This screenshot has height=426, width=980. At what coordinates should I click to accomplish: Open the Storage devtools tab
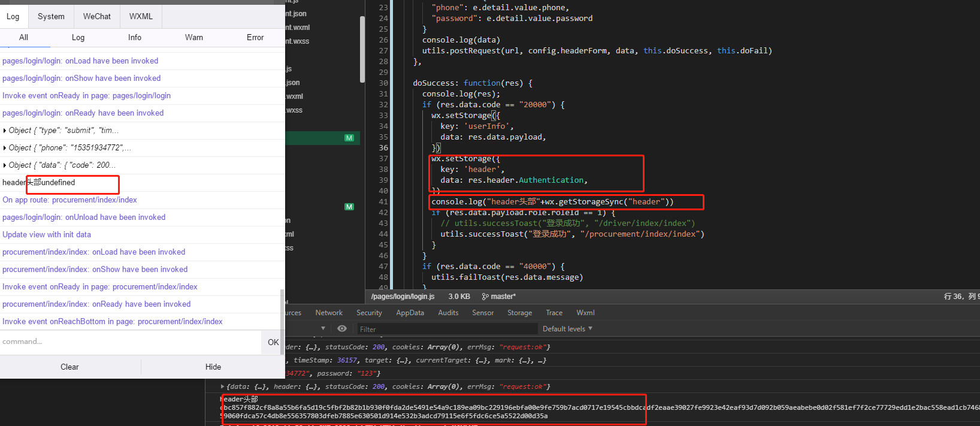[519, 313]
